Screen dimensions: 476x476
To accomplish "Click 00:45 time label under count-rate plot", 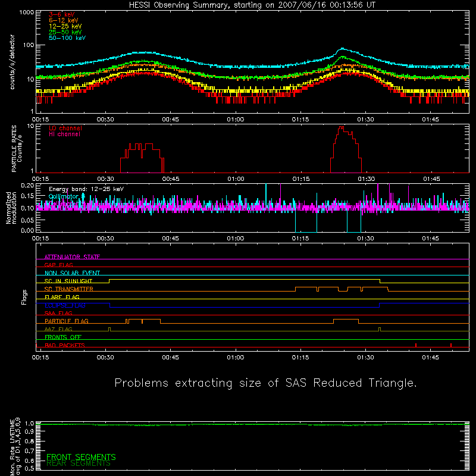I will point(170,120).
